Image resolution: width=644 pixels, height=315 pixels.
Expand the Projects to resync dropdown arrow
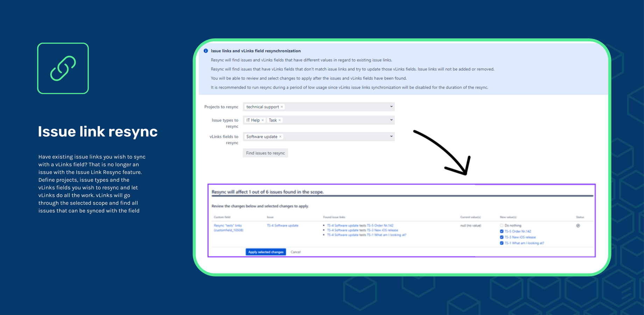(391, 106)
